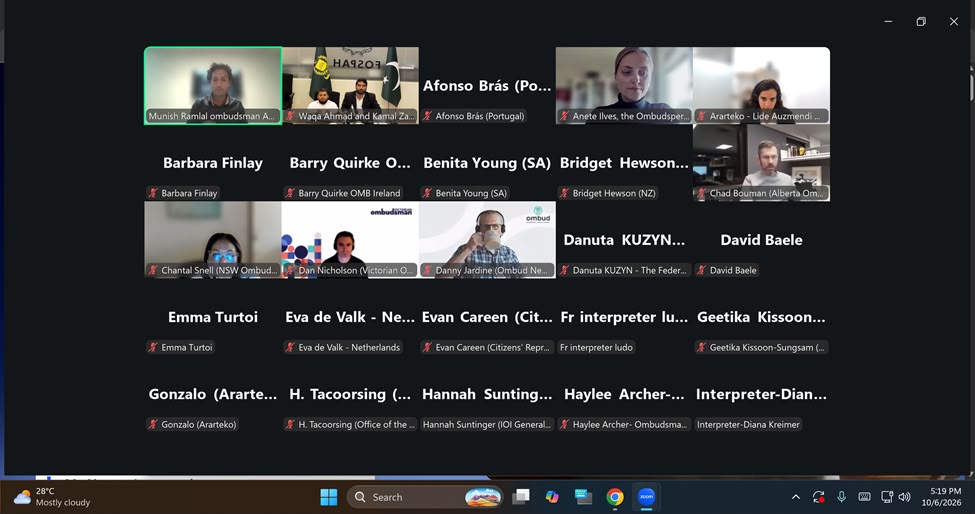Open Copilot from the taskbar

[x=552, y=497]
